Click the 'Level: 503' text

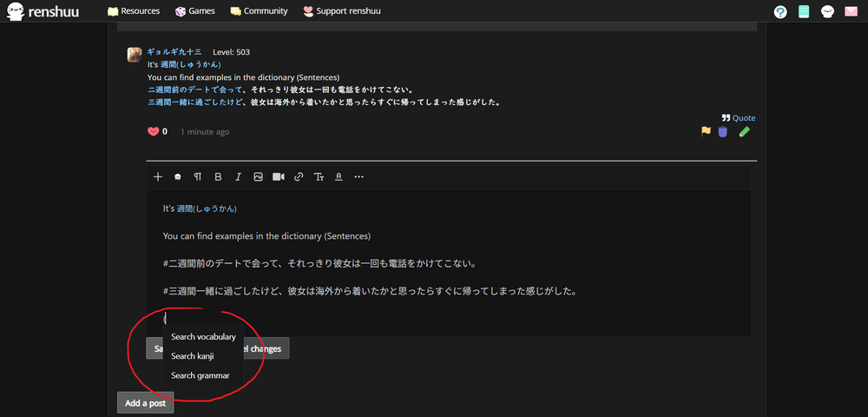(x=232, y=52)
